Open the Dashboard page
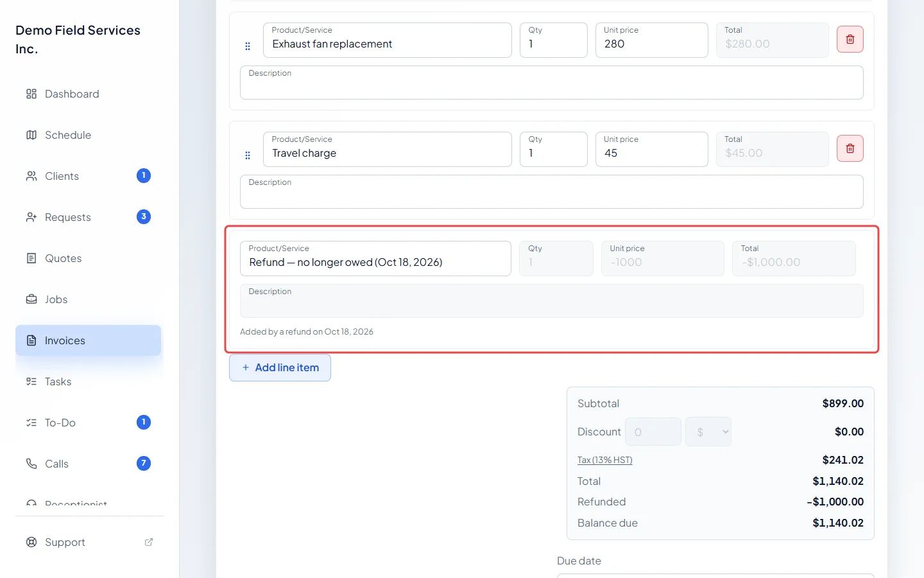Image resolution: width=924 pixels, height=578 pixels. coord(88,94)
